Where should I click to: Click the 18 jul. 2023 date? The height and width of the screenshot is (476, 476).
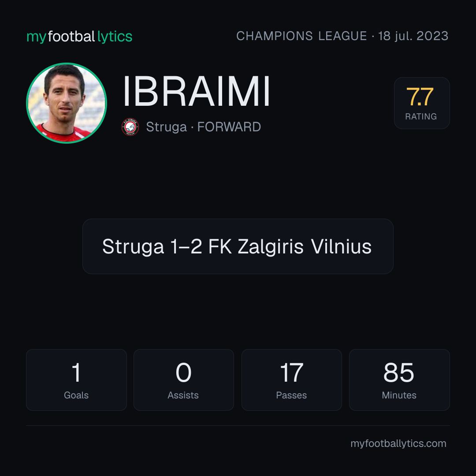click(x=413, y=36)
